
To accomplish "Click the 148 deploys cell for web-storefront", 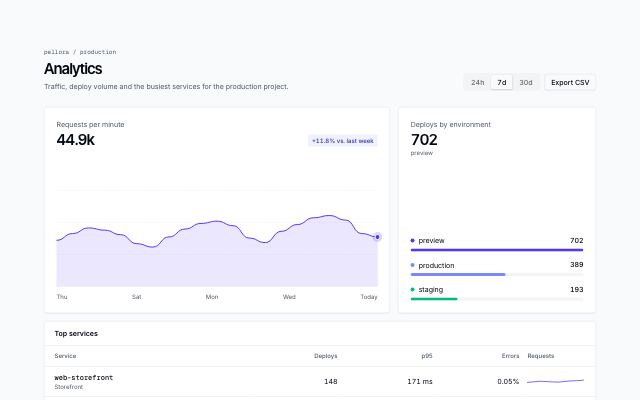I will [331, 382].
